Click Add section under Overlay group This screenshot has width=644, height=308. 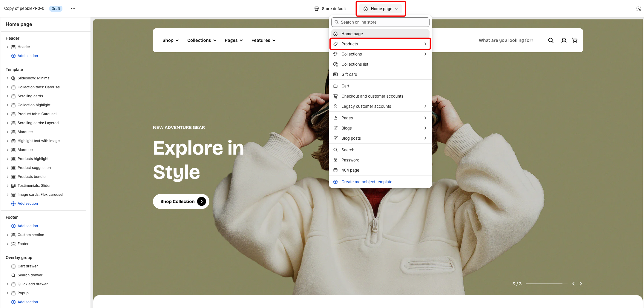(24, 302)
